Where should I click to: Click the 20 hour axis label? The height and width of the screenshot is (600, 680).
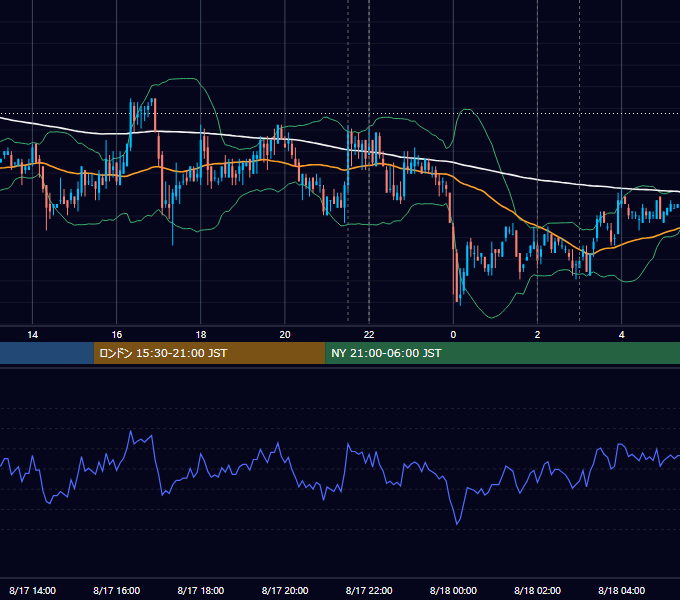285,335
